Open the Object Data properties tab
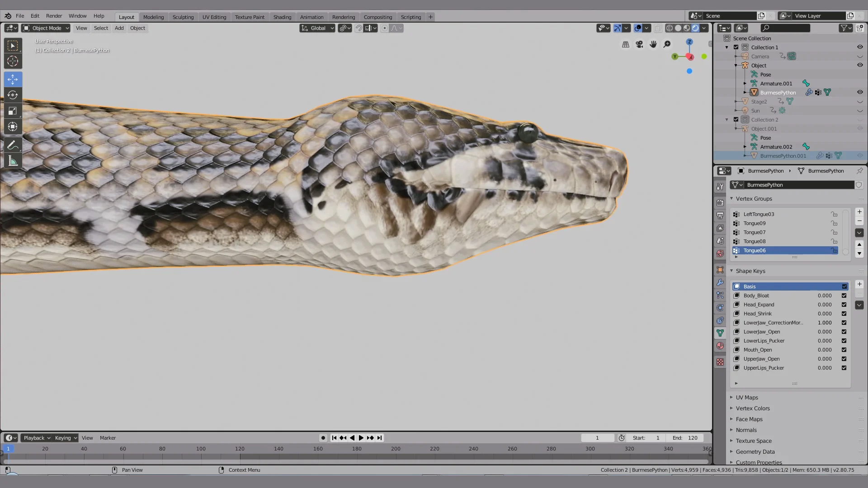This screenshot has width=868, height=488. (x=720, y=333)
